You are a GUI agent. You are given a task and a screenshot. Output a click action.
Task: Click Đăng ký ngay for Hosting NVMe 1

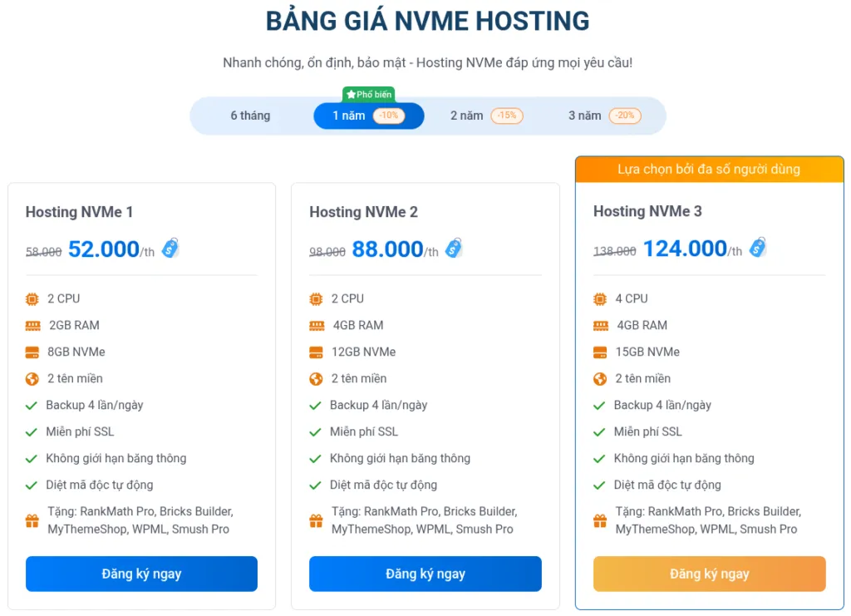(141, 574)
